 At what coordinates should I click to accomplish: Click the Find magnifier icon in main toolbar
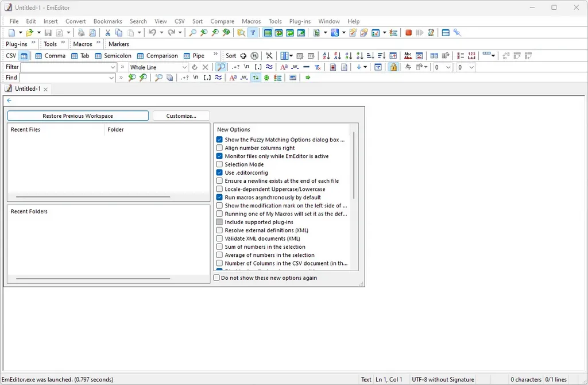point(192,33)
